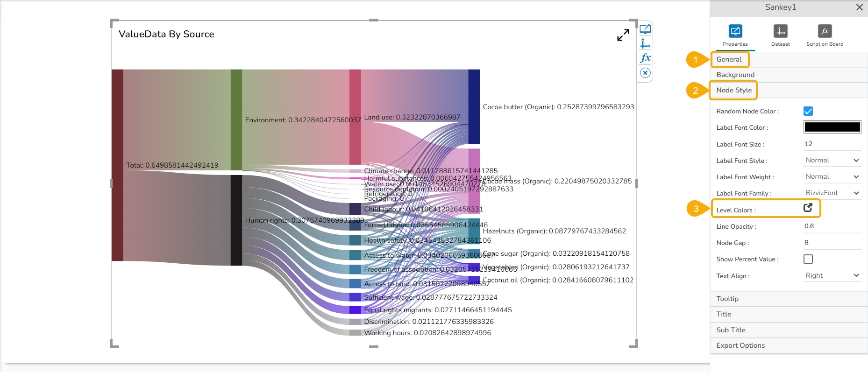Switch to the Dataset tab
The height and width of the screenshot is (372, 868).
point(780,35)
